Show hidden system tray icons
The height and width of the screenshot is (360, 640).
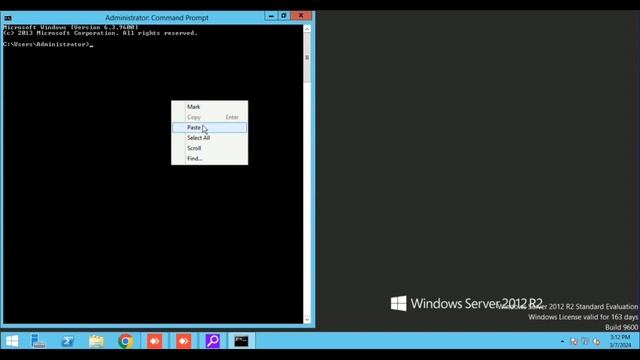click(562, 341)
